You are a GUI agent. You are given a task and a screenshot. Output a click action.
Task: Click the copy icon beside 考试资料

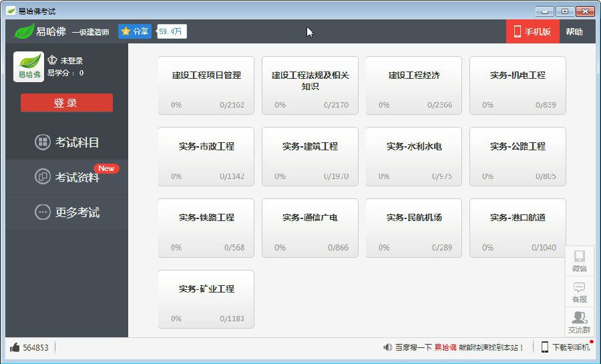[x=43, y=177]
